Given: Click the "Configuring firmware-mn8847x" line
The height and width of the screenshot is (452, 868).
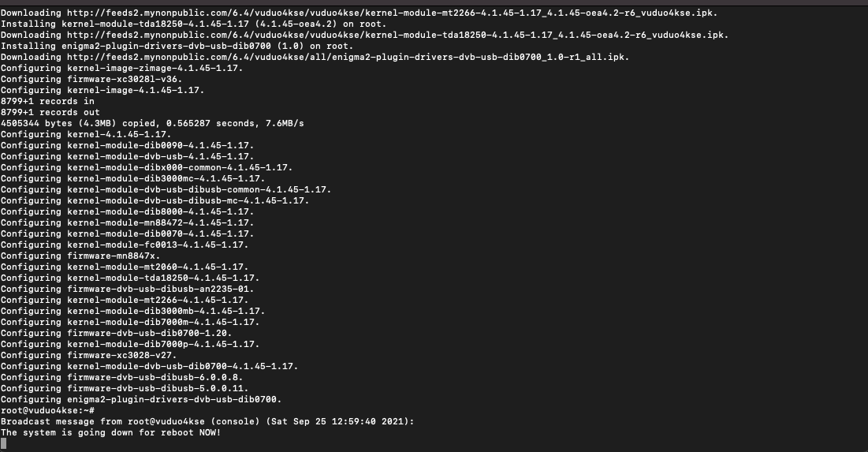Looking at the screenshot, I should pyautogui.click(x=80, y=256).
